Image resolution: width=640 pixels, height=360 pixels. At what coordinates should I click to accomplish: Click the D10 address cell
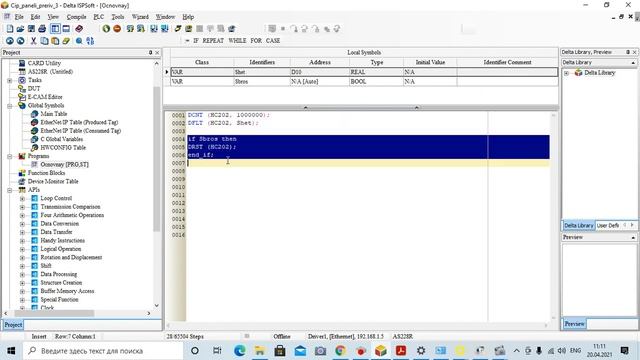click(x=320, y=72)
